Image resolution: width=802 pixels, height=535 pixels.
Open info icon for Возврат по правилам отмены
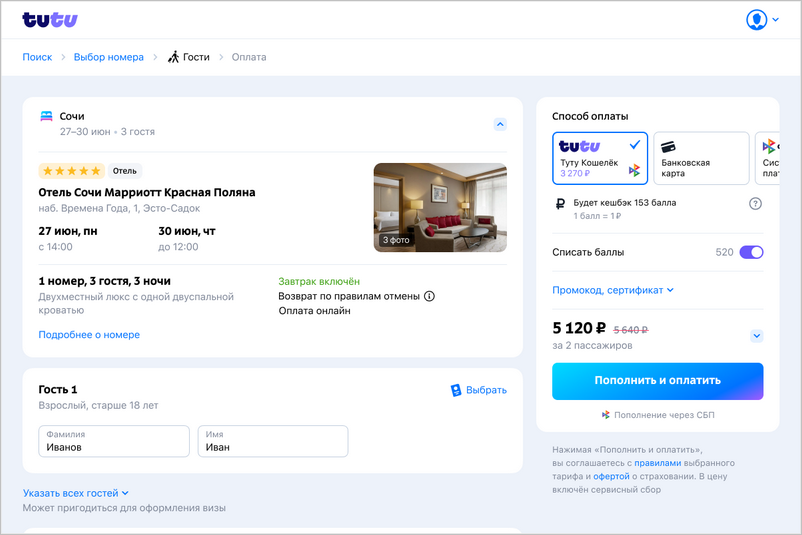tap(430, 296)
